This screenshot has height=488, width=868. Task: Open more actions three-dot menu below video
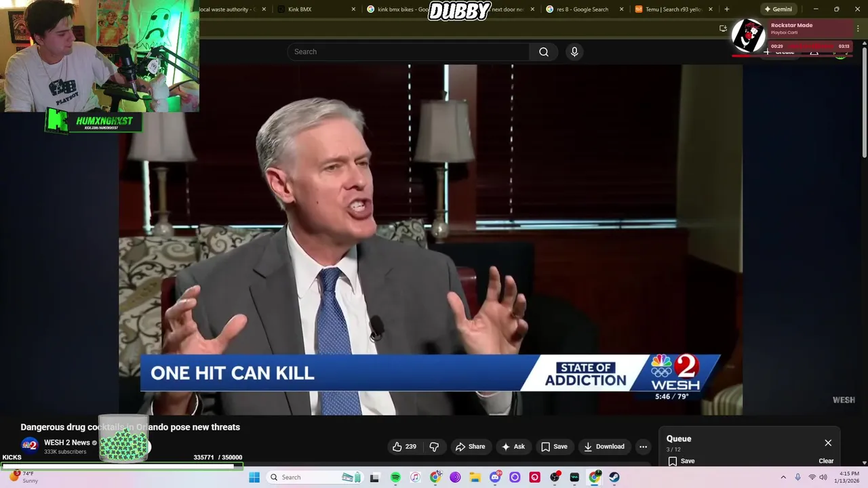click(x=643, y=447)
